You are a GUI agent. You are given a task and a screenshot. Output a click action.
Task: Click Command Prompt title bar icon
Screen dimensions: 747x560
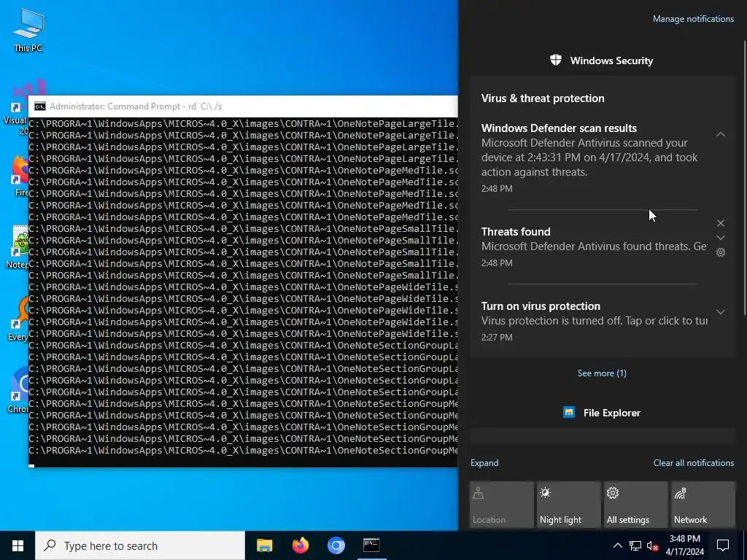[40, 106]
